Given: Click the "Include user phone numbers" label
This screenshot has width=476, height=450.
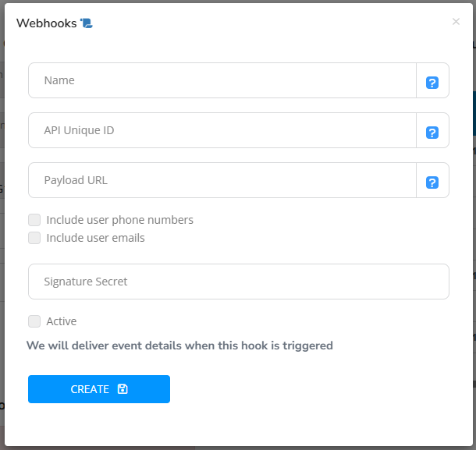Looking at the screenshot, I should pos(119,220).
